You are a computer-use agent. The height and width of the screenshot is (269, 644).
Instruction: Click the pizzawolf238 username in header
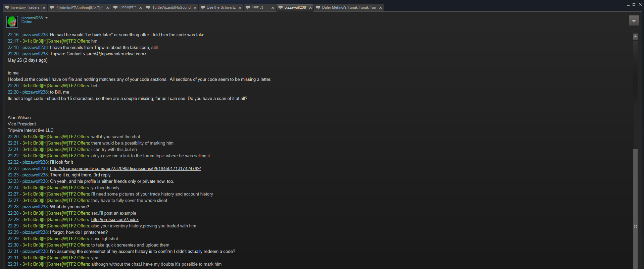pos(32,18)
